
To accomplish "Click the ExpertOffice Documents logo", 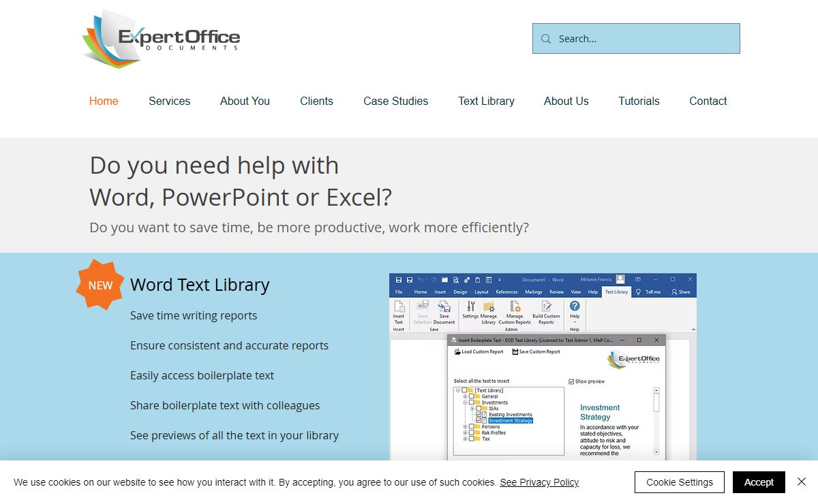I will (x=161, y=39).
